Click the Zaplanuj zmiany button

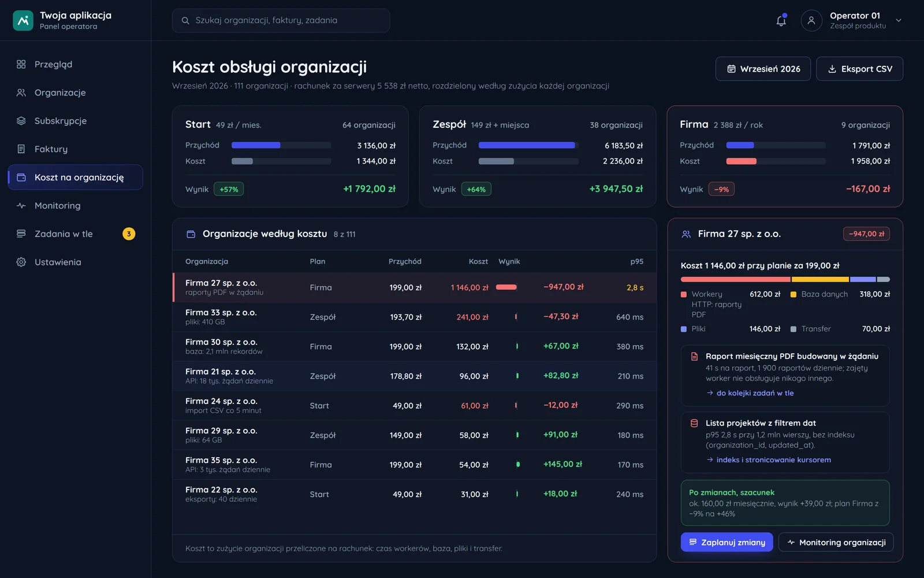[x=726, y=542]
